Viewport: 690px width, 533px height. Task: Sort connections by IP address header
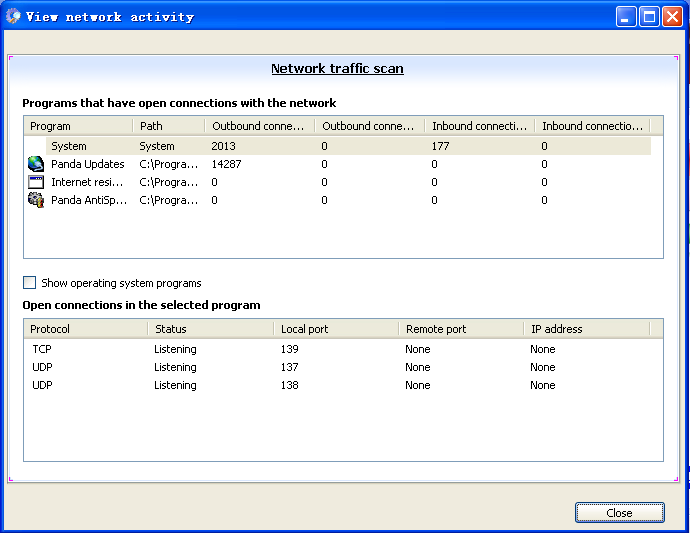coord(585,329)
